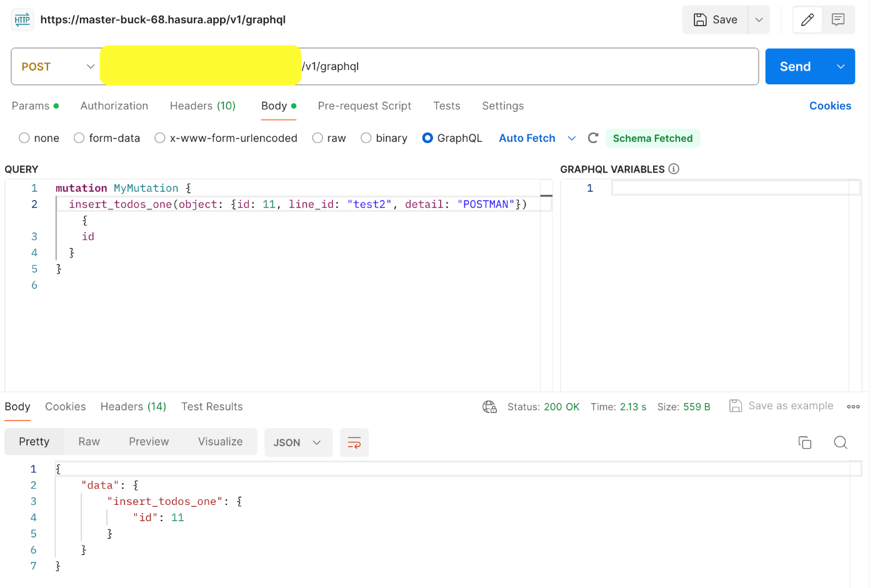Expand the Send options arrow

[x=841, y=67]
